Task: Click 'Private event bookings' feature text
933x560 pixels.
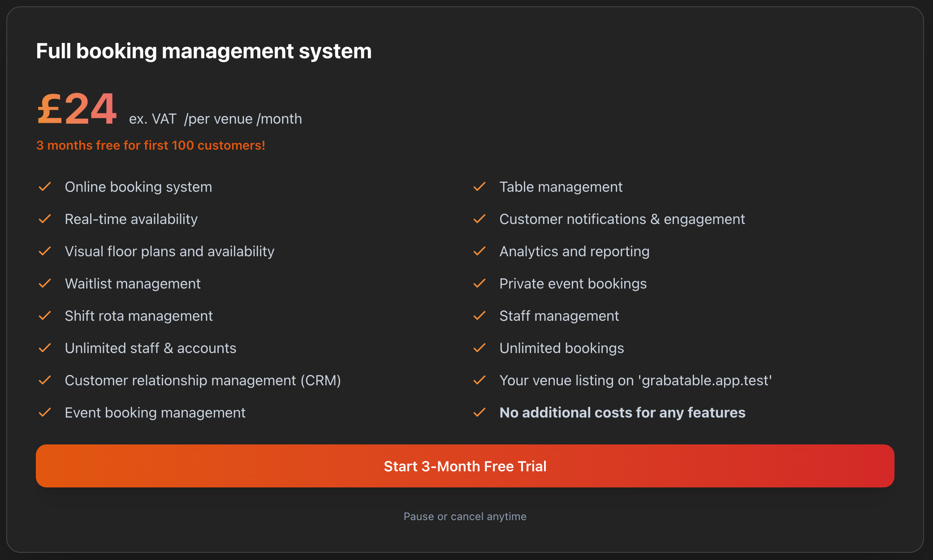Action: click(573, 284)
